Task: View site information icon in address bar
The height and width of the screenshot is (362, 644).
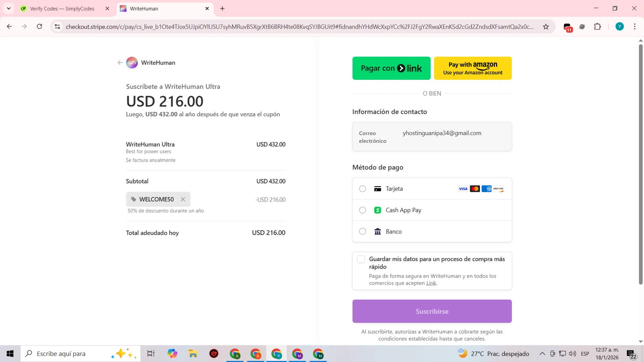Action: 57,27
